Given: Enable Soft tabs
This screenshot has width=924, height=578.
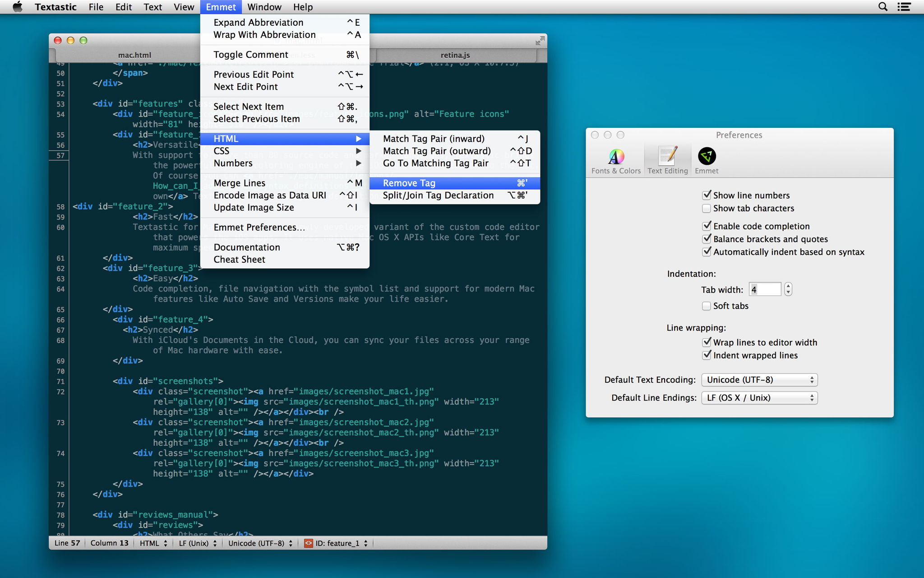Looking at the screenshot, I should [x=707, y=306].
